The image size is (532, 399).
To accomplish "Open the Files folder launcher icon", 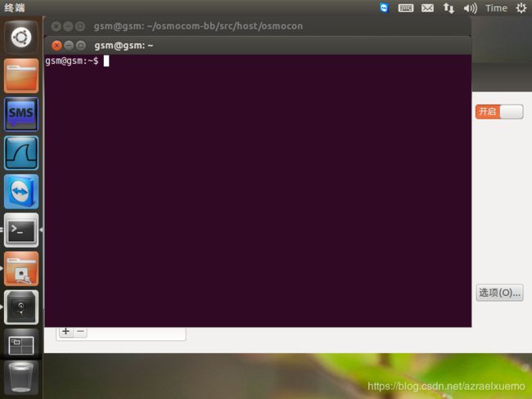I will 21,75.
